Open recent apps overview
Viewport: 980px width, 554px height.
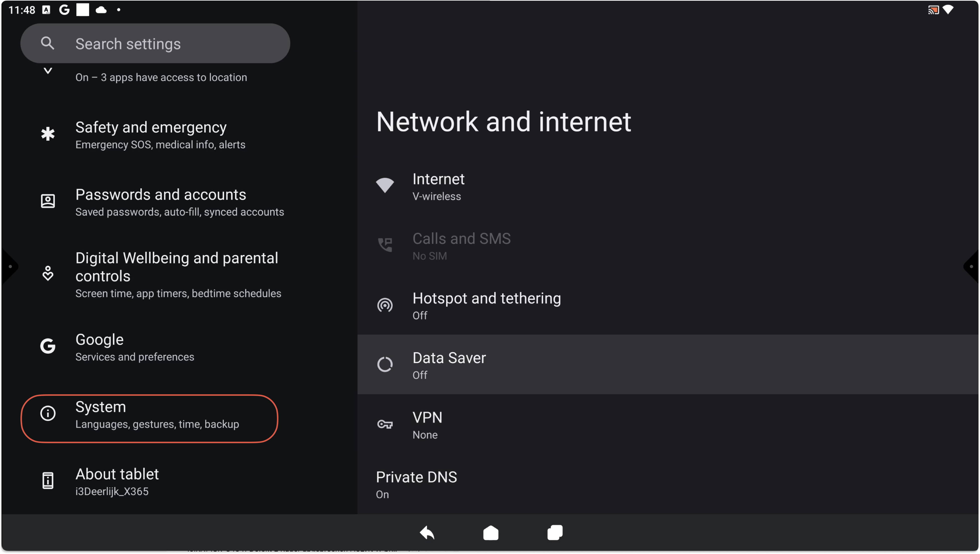tap(555, 533)
